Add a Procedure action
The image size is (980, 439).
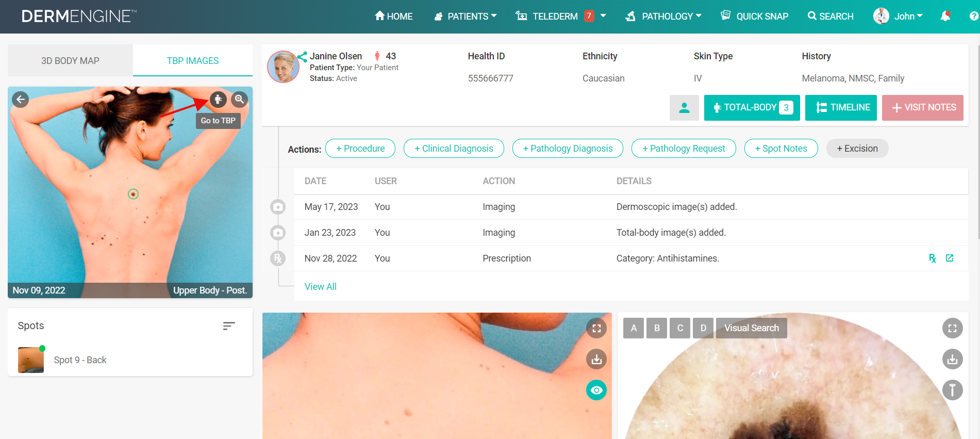coord(360,149)
